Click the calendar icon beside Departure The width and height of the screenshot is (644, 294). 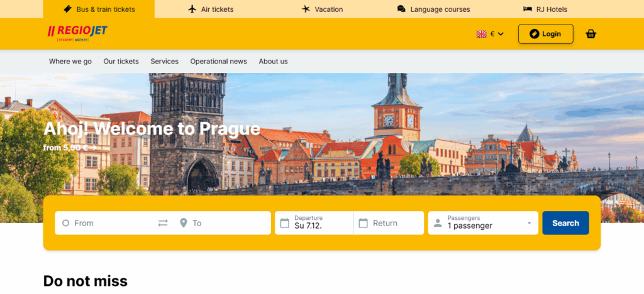[284, 223]
